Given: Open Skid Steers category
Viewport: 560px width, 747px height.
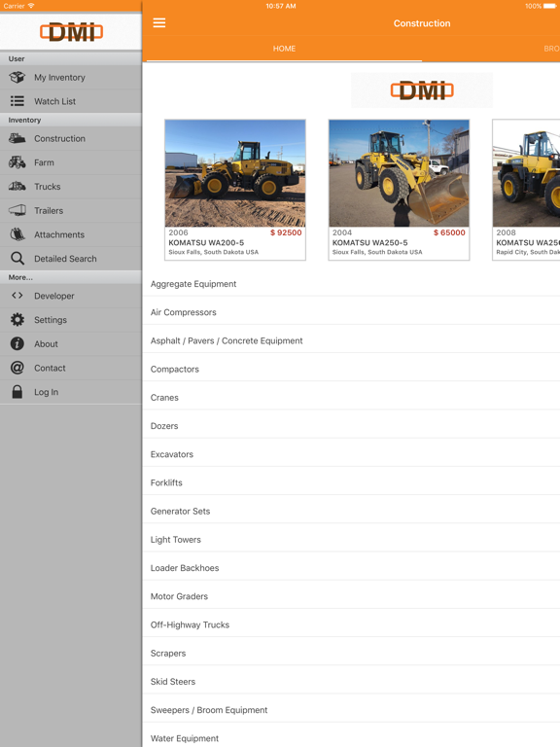Looking at the screenshot, I should point(351,682).
